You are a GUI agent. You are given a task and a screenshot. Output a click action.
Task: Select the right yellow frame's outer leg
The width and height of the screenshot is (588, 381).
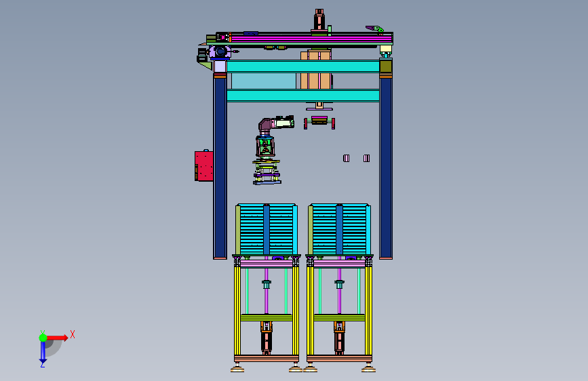(369, 310)
